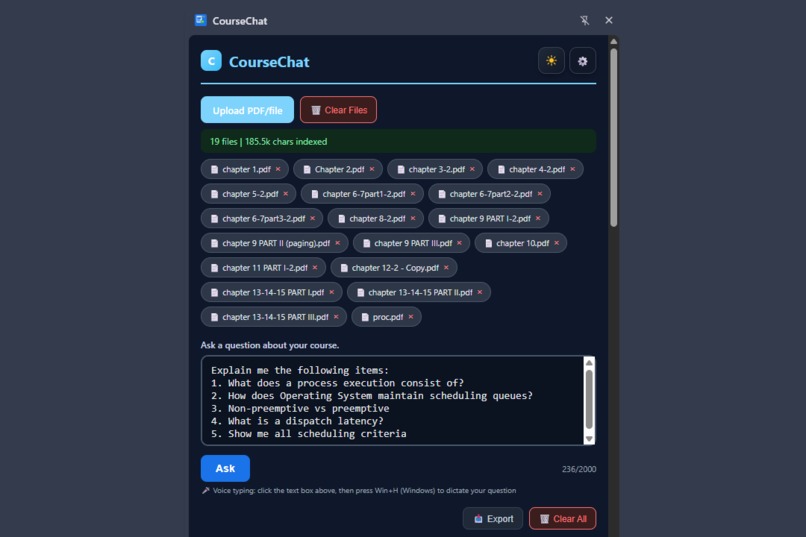
Task: Click the file icon on Chapter 2.pdf chip
Action: [307, 169]
